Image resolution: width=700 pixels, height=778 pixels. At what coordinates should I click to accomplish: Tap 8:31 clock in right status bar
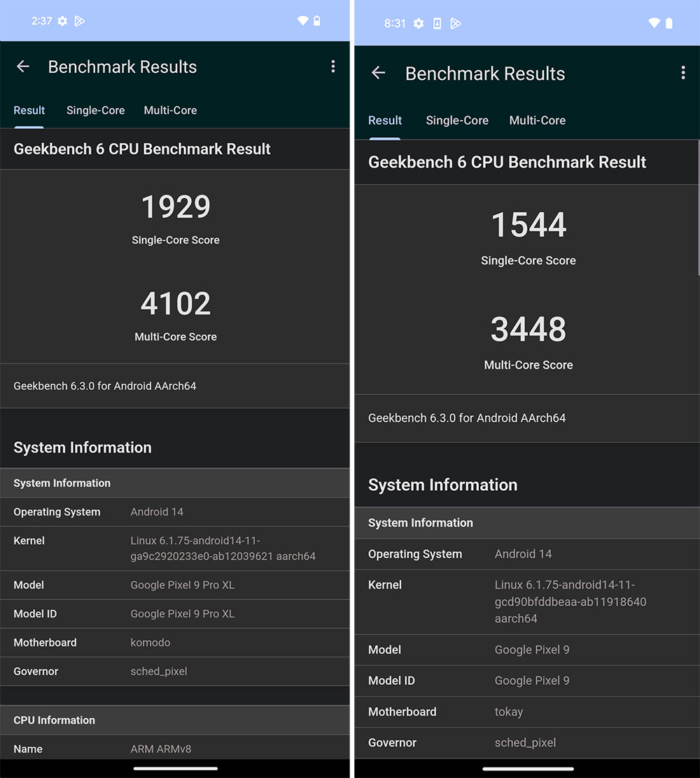[395, 23]
